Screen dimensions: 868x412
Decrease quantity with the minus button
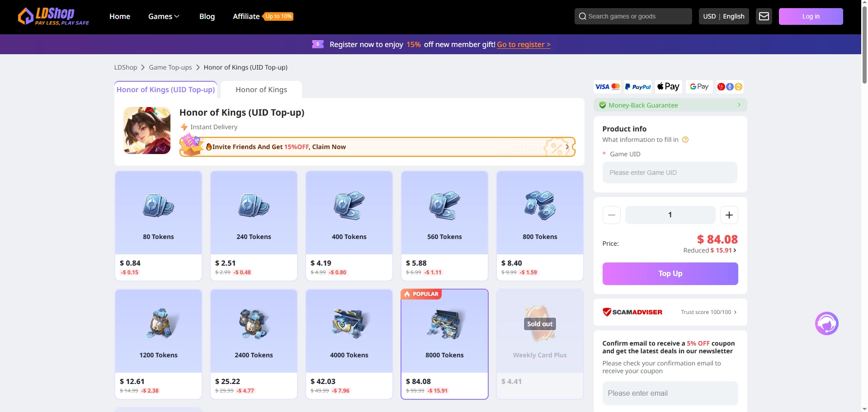coord(612,215)
